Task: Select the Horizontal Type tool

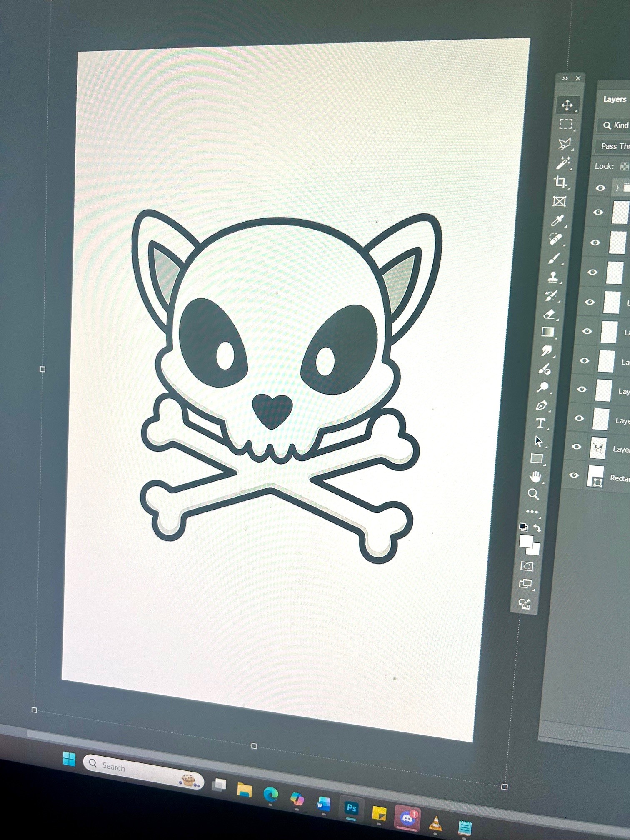Action: coord(540,423)
